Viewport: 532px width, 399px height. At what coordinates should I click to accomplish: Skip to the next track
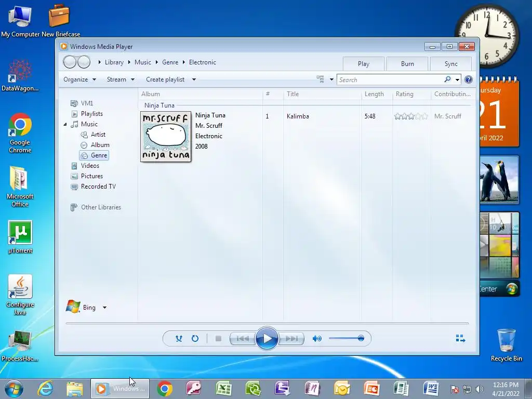pos(291,338)
